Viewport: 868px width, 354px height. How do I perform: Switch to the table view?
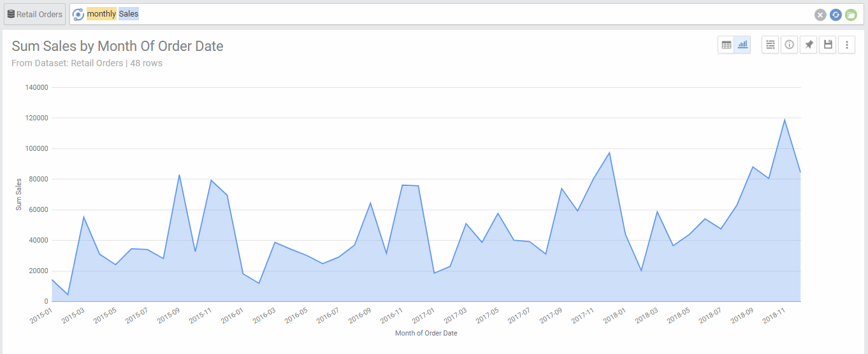coord(726,45)
